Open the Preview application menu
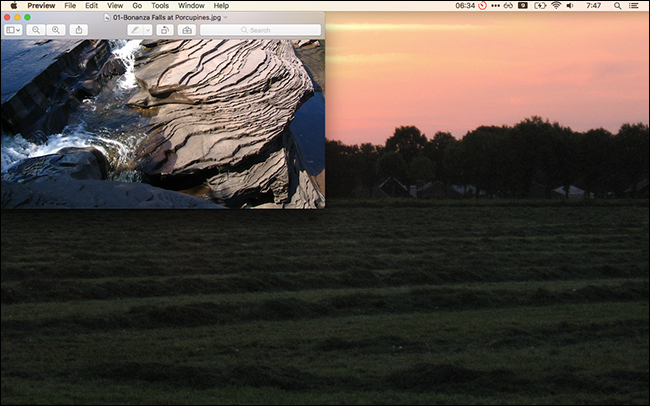Screen dimensions: 650x406 41,5
